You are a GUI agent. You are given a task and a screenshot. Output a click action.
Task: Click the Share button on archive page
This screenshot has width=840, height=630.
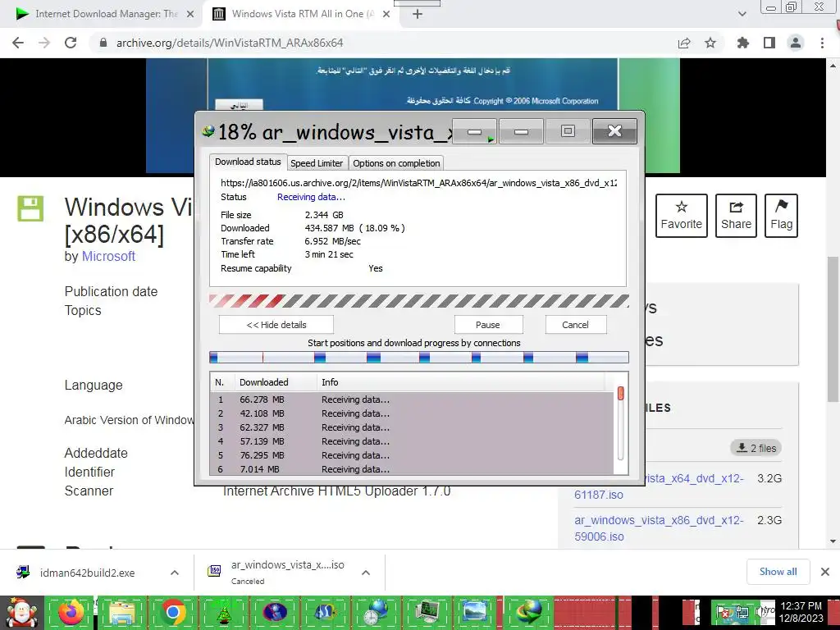pos(736,216)
